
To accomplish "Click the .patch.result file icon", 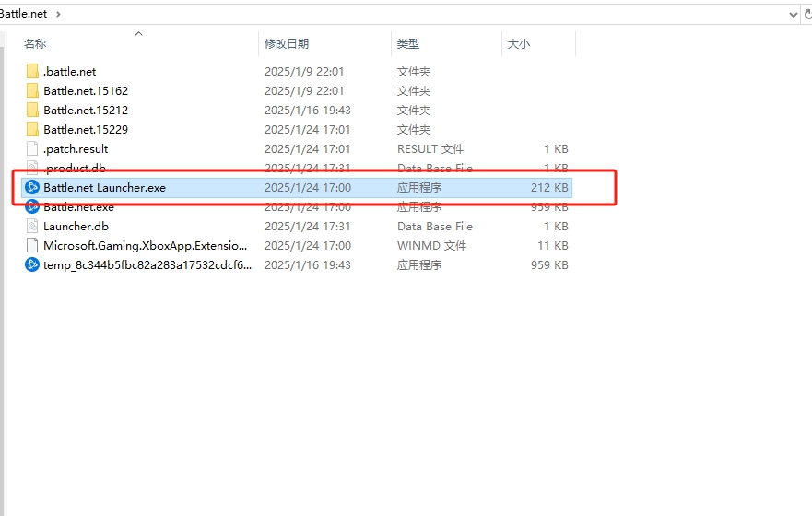I will pyautogui.click(x=32, y=149).
